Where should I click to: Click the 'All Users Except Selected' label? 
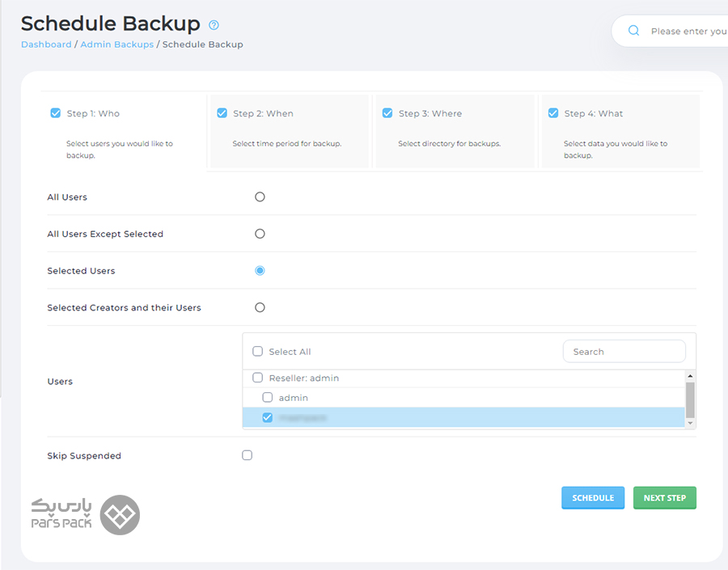[x=105, y=234]
